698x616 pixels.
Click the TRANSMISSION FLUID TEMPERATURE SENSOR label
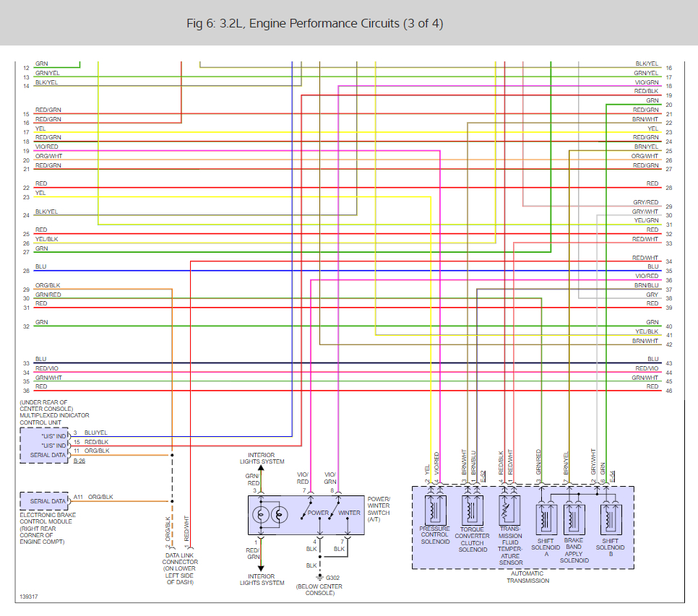tap(510, 546)
